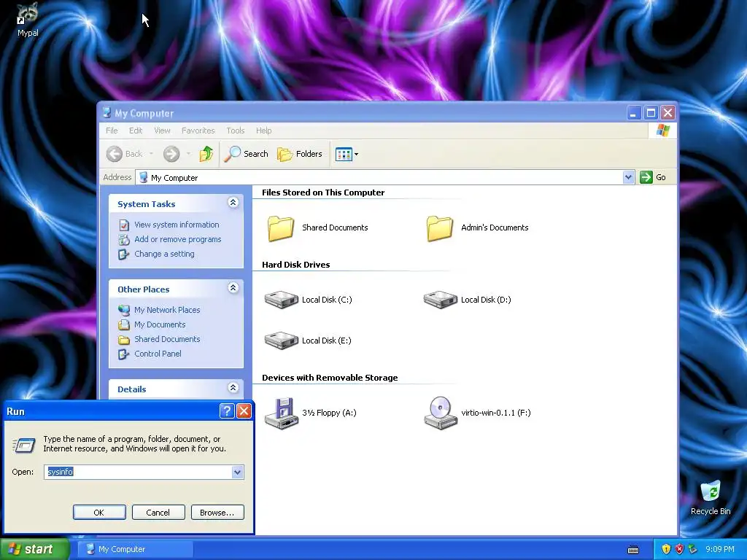Open Control Panel link
This screenshot has width=747, height=560.
(158, 354)
